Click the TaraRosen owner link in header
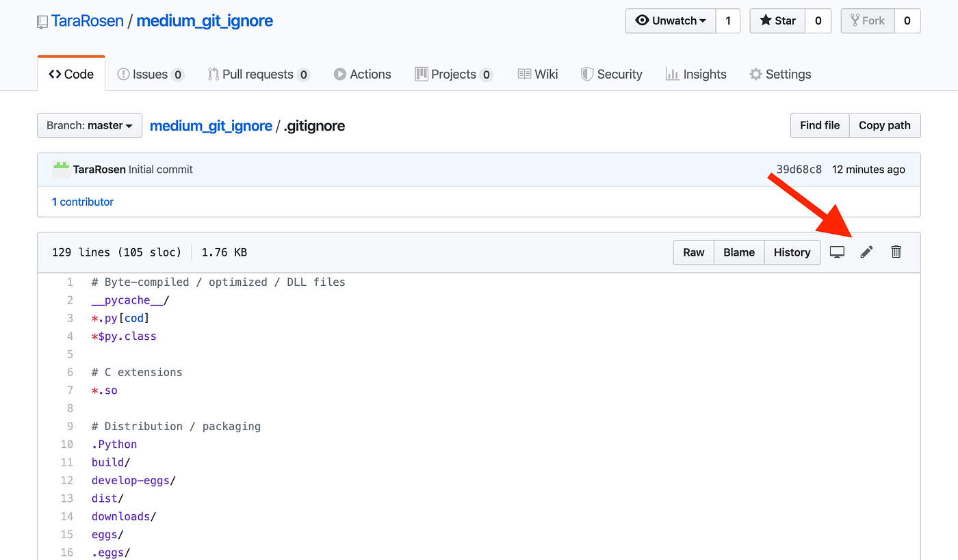Screen dimensions: 958x560 click(88, 21)
